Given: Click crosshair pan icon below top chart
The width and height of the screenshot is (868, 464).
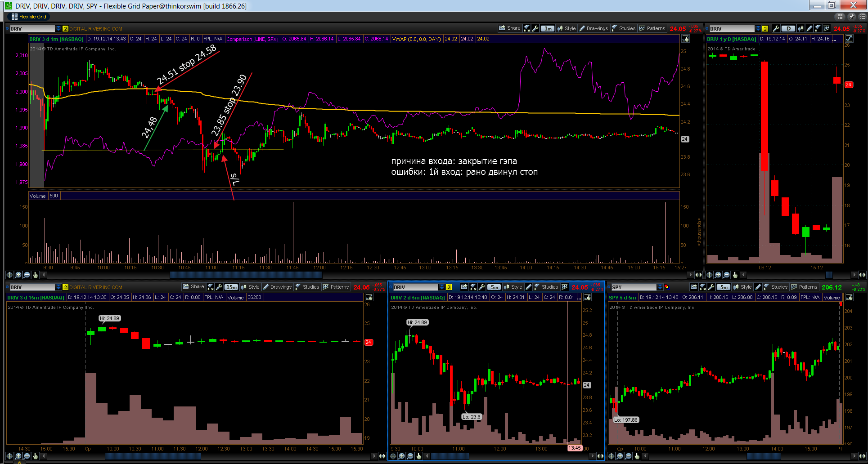Looking at the screenshot, I should tap(9, 275).
